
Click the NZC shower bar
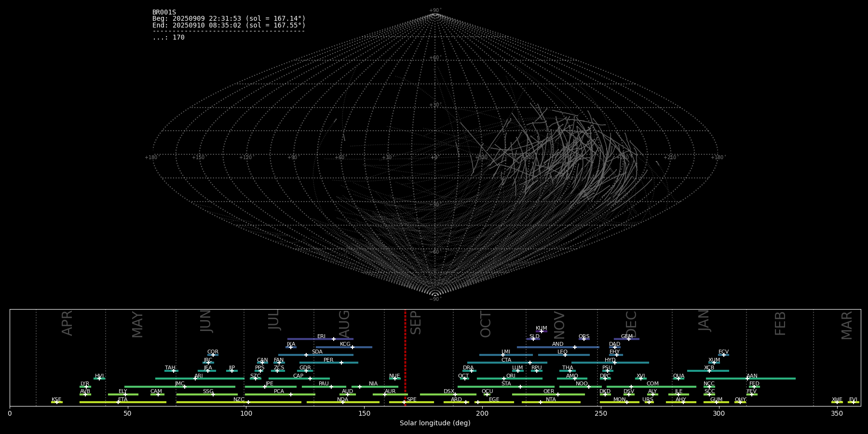click(x=239, y=402)
